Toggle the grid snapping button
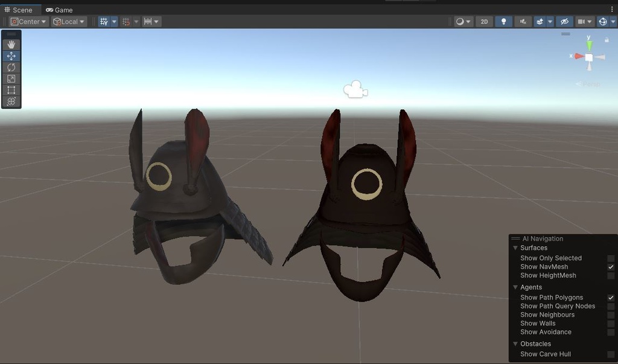 coord(126,22)
